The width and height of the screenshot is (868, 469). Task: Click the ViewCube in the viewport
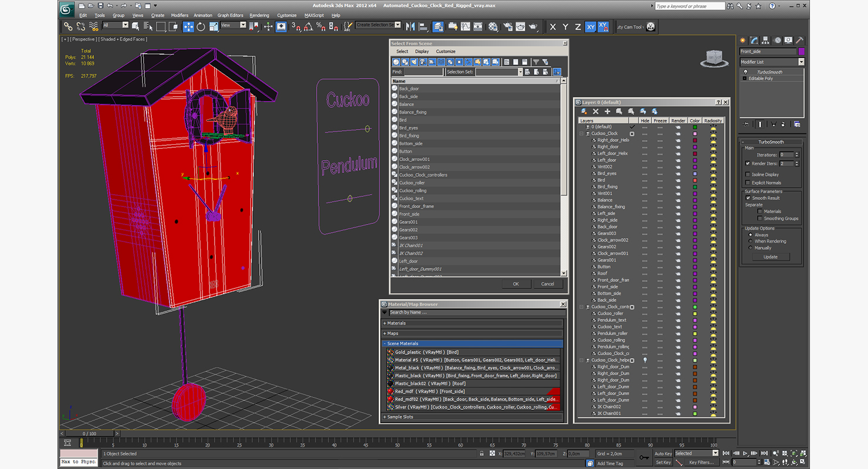coord(713,57)
